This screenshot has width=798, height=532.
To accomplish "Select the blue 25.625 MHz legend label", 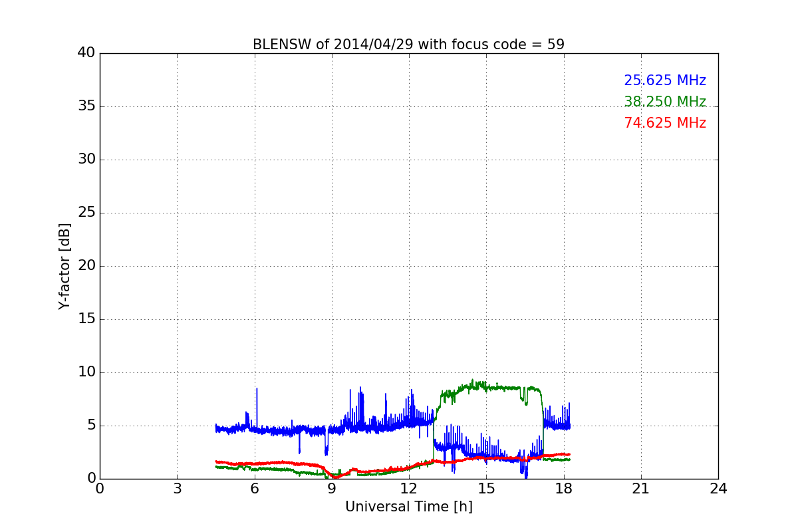I will [x=665, y=80].
